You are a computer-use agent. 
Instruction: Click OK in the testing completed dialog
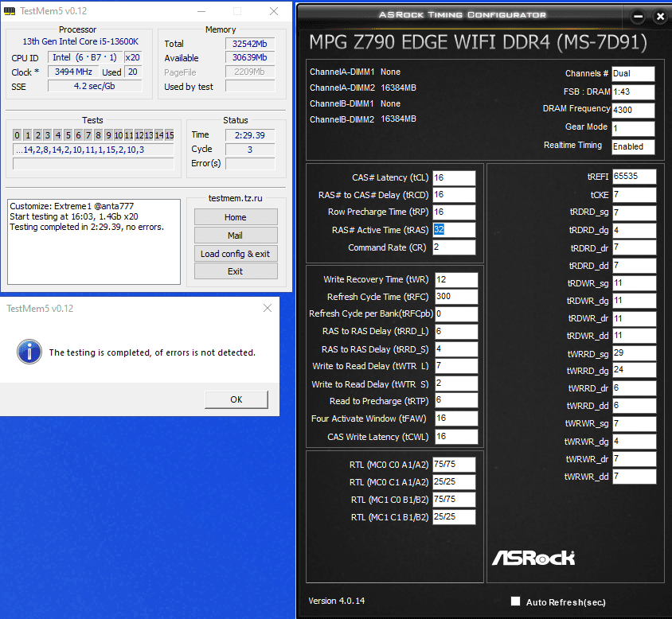point(236,399)
